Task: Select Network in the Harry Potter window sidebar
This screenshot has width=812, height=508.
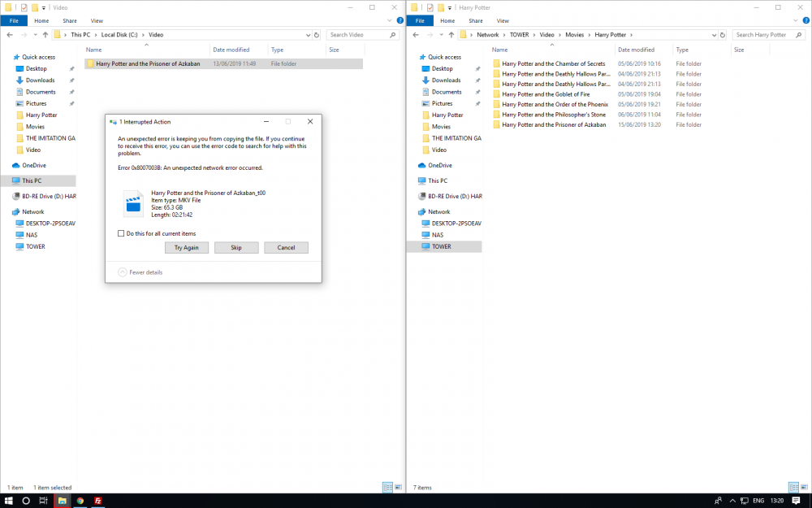Action: (438, 212)
